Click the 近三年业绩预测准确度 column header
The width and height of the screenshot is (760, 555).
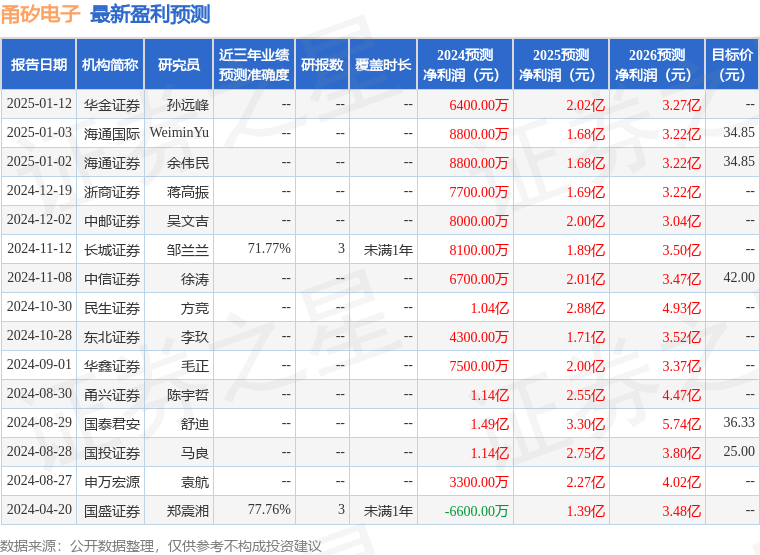(254, 64)
